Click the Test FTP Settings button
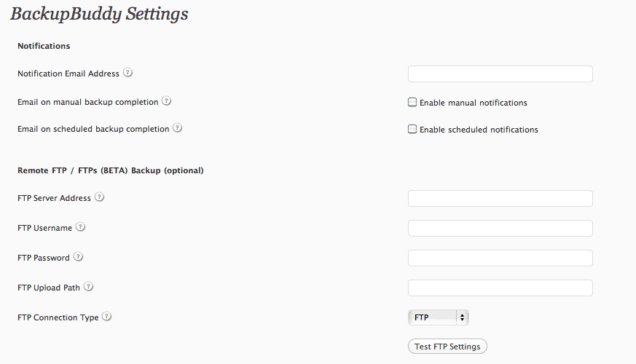This screenshot has width=636, height=364. tap(447, 347)
